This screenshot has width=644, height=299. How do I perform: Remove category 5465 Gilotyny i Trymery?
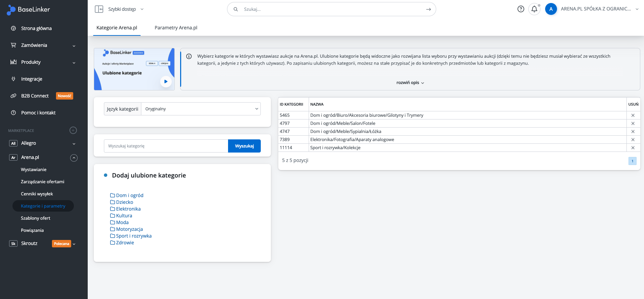click(633, 115)
